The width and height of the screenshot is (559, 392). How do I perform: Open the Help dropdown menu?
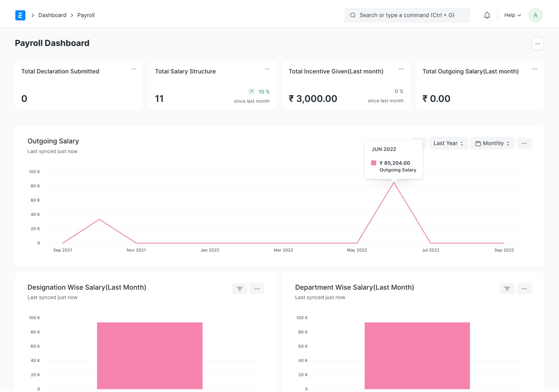(512, 15)
